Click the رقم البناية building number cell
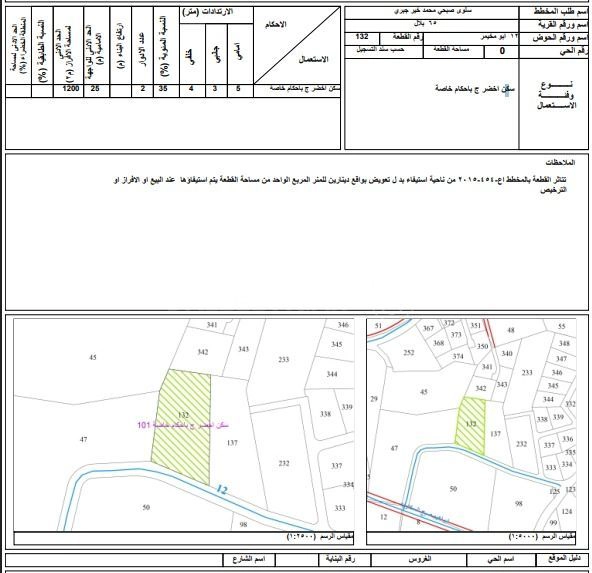 (340, 559)
